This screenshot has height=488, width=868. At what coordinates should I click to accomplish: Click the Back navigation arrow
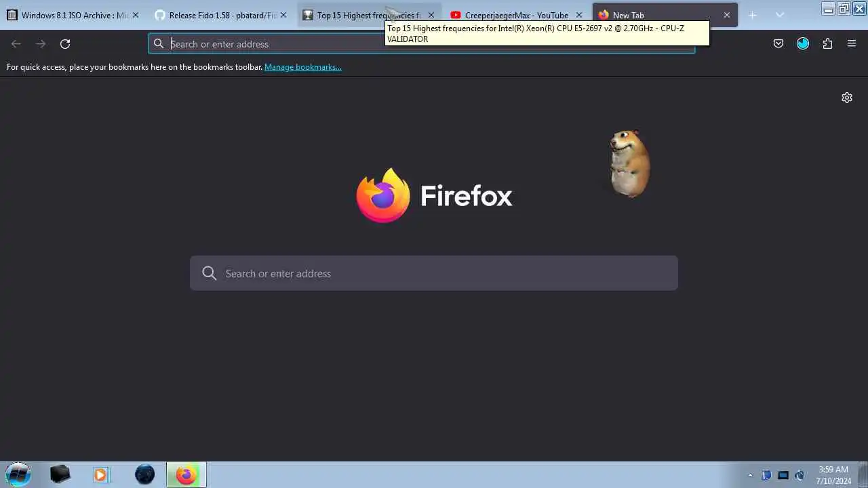click(16, 44)
